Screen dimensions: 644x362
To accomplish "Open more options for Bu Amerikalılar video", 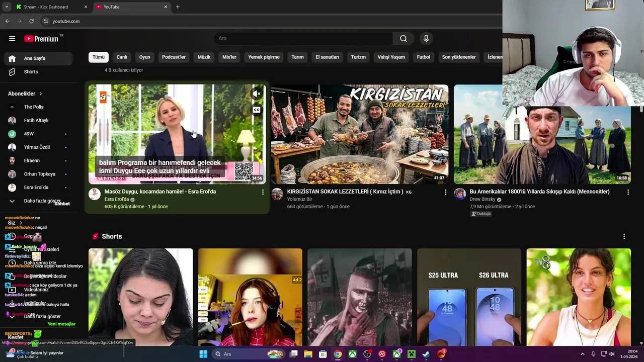I will coord(628,192).
